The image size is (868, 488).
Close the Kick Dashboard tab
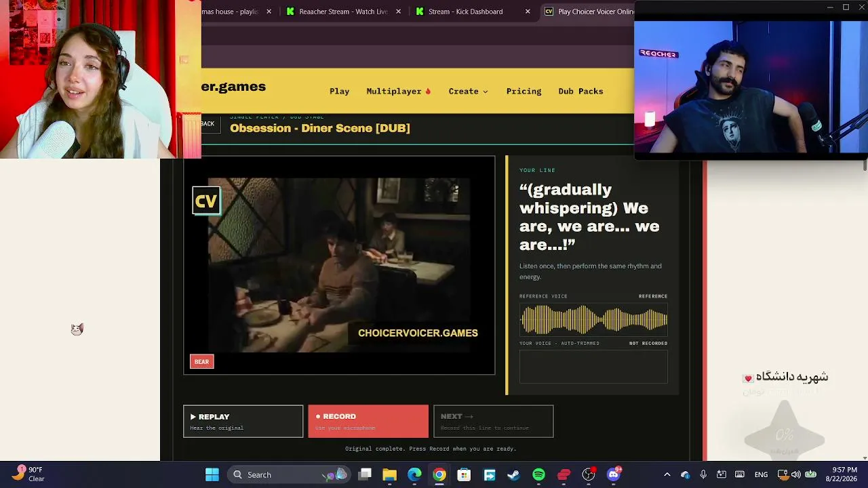(x=528, y=12)
